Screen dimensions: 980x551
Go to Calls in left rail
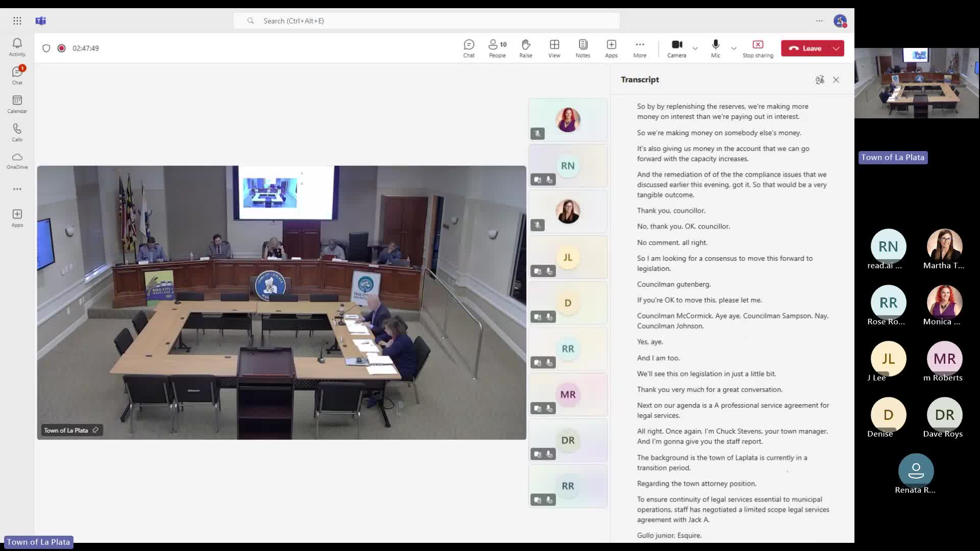click(17, 133)
